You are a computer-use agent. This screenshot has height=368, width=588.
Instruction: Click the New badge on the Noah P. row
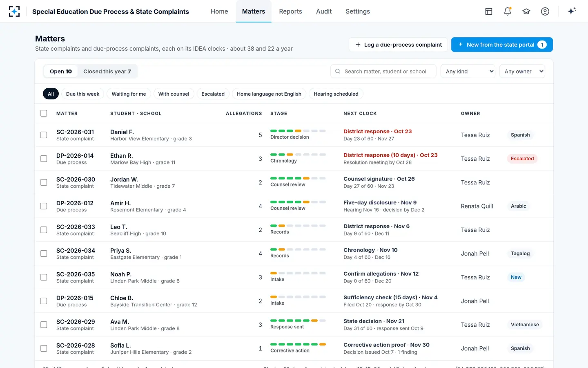click(x=516, y=277)
